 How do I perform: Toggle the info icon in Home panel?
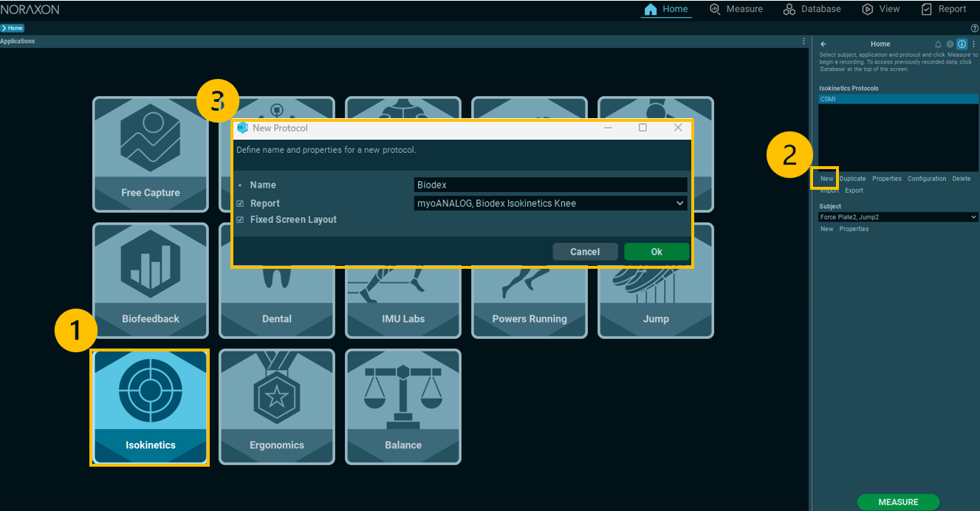click(962, 44)
